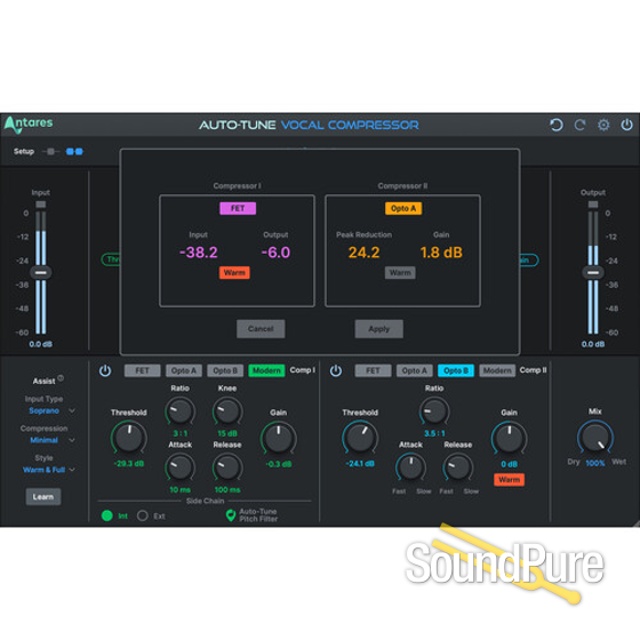Open settings gear icon in header
Viewport: 640px width, 640px height.
[x=603, y=125]
